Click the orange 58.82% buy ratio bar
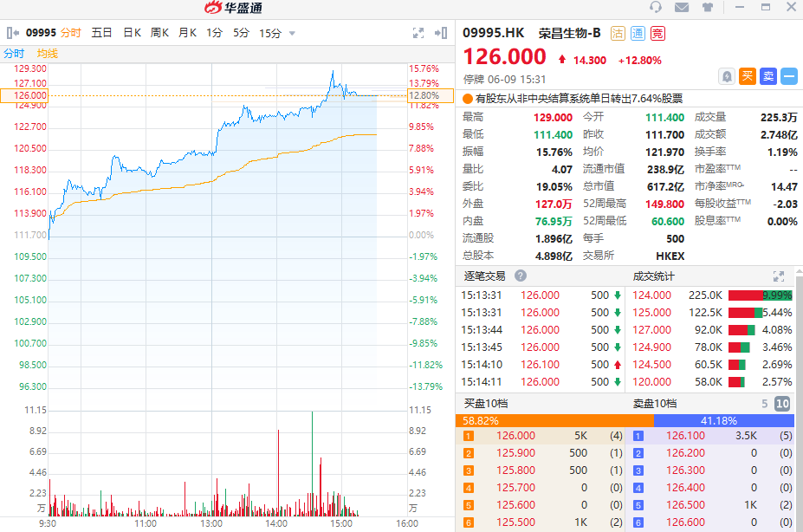803x532 pixels. click(554, 421)
